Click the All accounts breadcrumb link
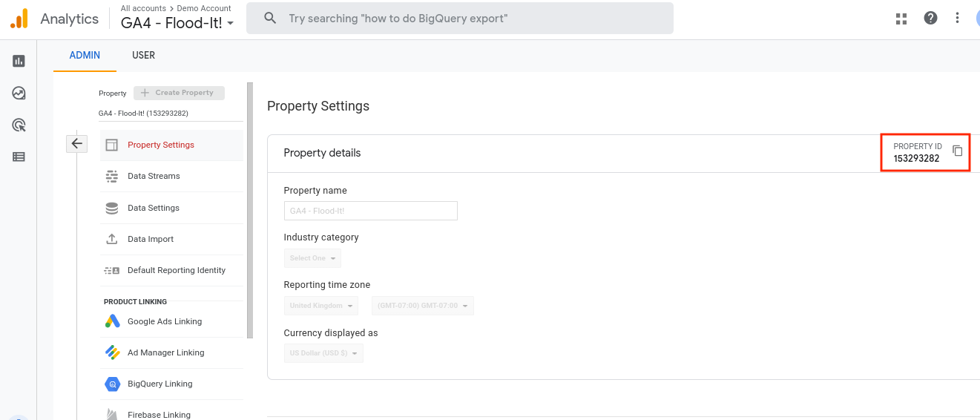Image resolution: width=980 pixels, height=420 pixels. pos(143,8)
